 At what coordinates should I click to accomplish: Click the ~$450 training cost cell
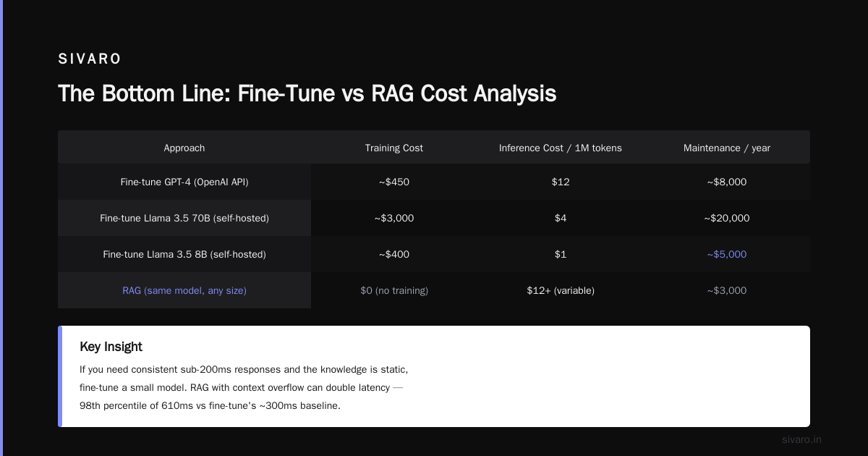click(394, 182)
